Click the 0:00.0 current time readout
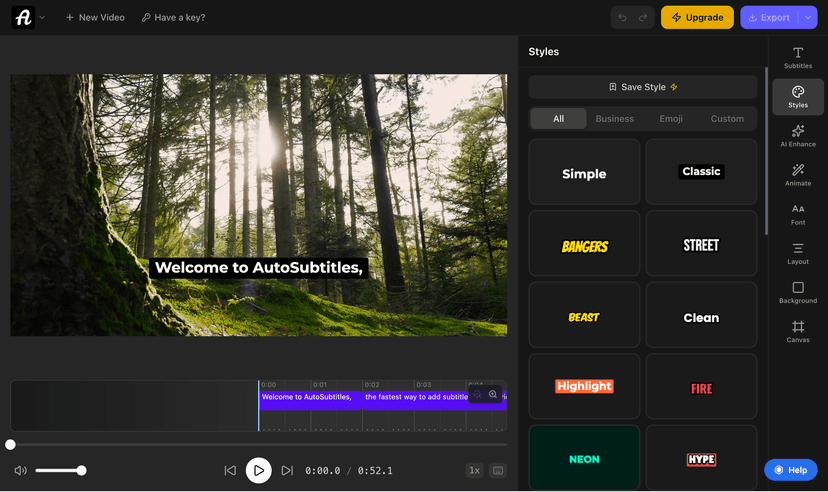Screen dimensions: 828x492 (323, 470)
